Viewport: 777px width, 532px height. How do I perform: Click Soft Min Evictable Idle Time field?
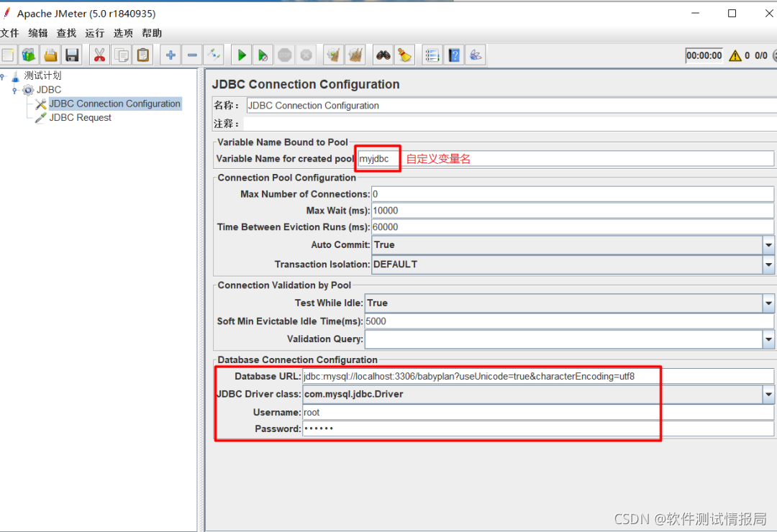pyautogui.click(x=569, y=321)
